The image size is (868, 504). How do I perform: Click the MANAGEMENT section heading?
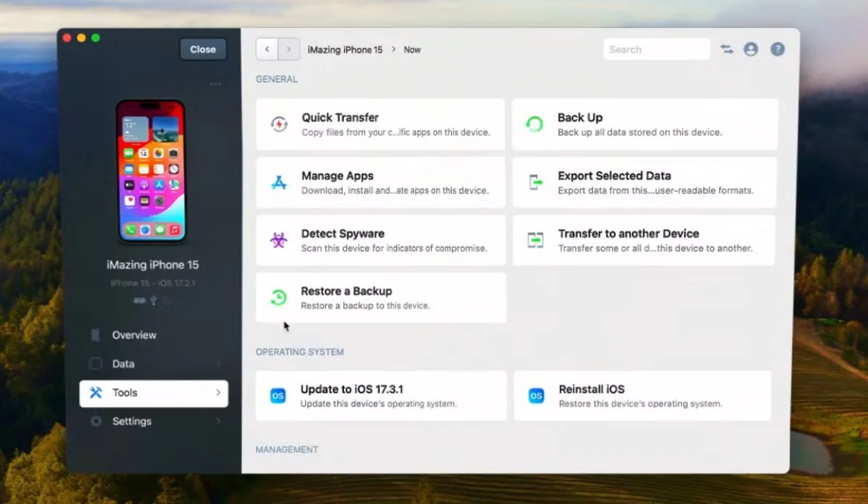pyautogui.click(x=286, y=450)
